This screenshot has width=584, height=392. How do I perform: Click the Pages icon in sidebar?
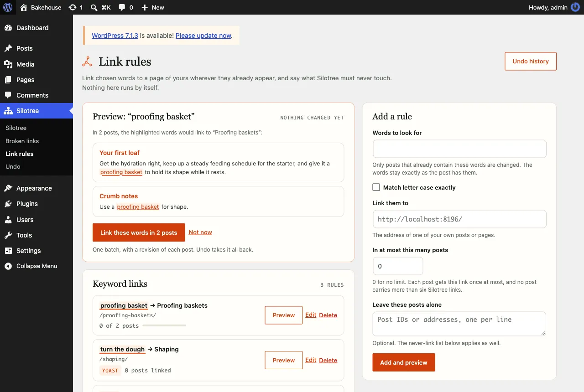tap(8, 80)
